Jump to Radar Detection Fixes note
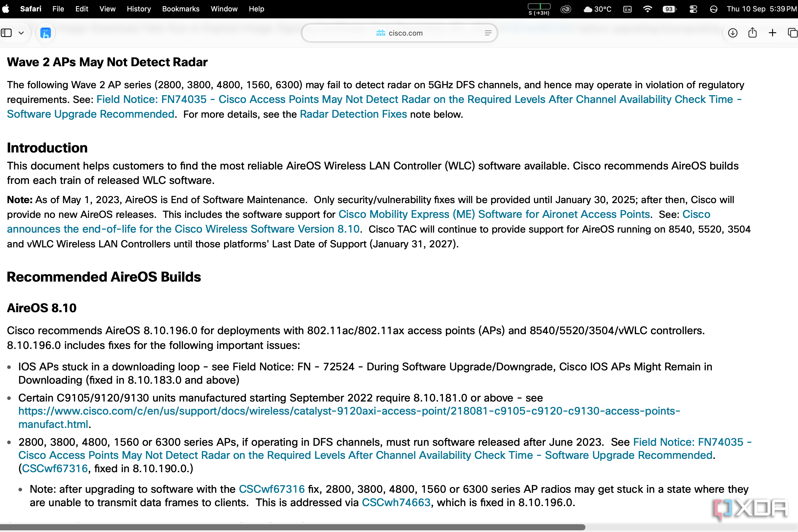This screenshot has width=798, height=532. click(353, 114)
